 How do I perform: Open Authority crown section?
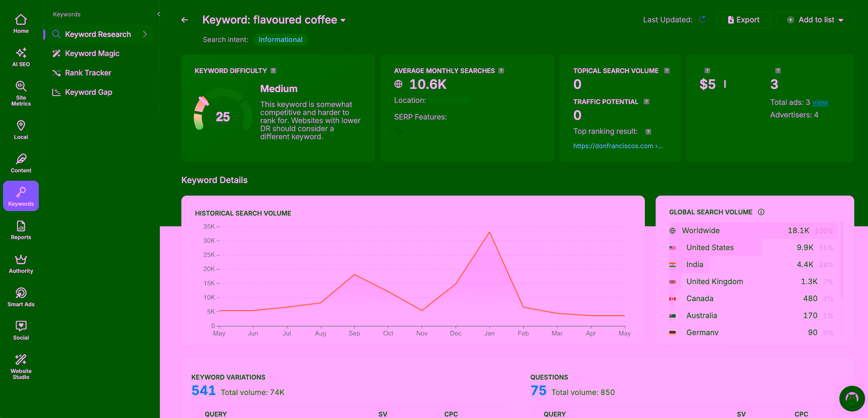(x=21, y=264)
